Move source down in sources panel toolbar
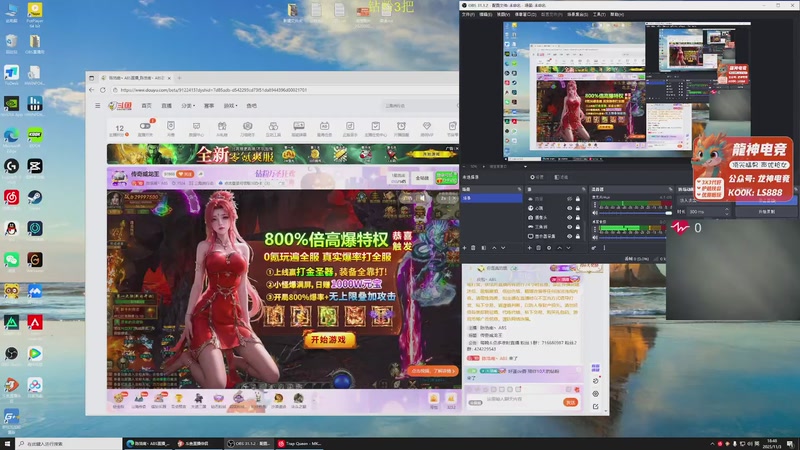 point(568,248)
